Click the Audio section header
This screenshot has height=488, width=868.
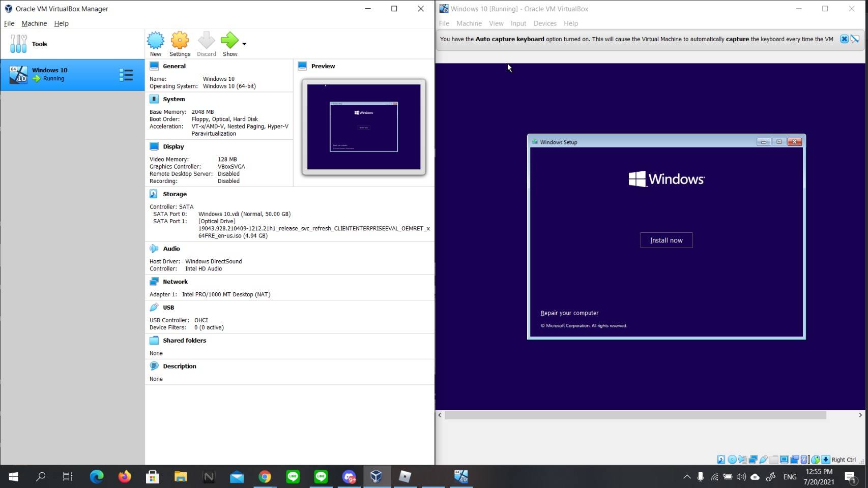(171, 249)
